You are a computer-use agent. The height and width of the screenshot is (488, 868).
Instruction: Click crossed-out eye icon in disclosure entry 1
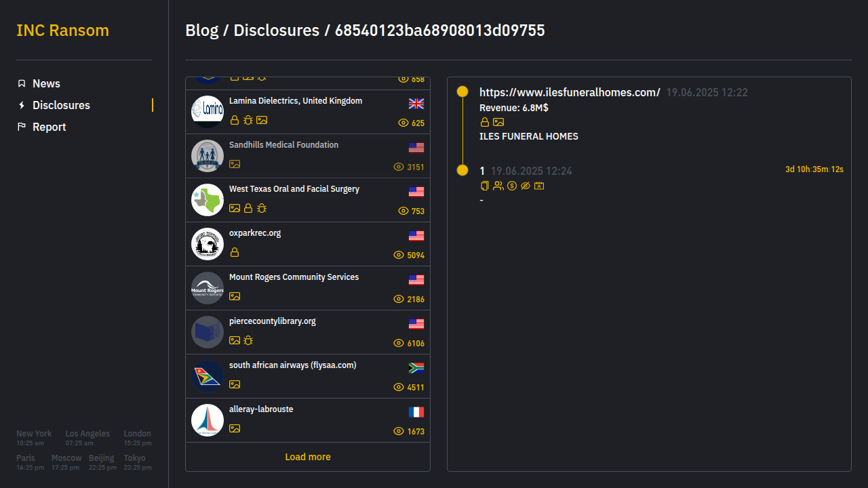tap(526, 186)
